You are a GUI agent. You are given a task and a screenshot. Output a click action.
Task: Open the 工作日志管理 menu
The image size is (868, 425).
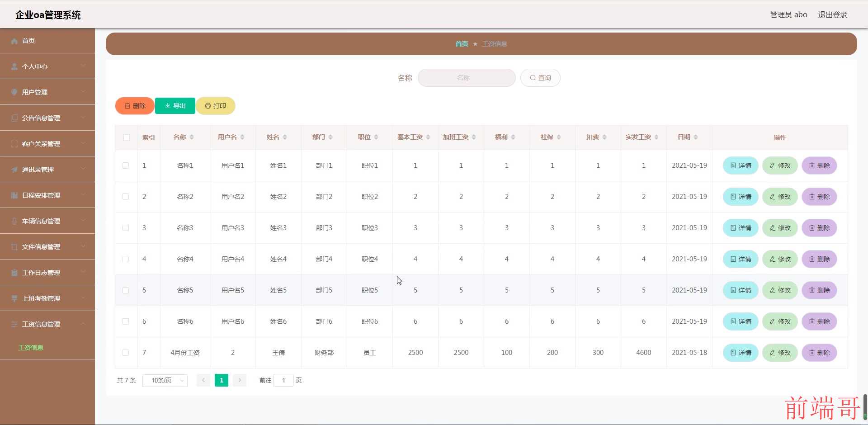click(x=47, y=273)
